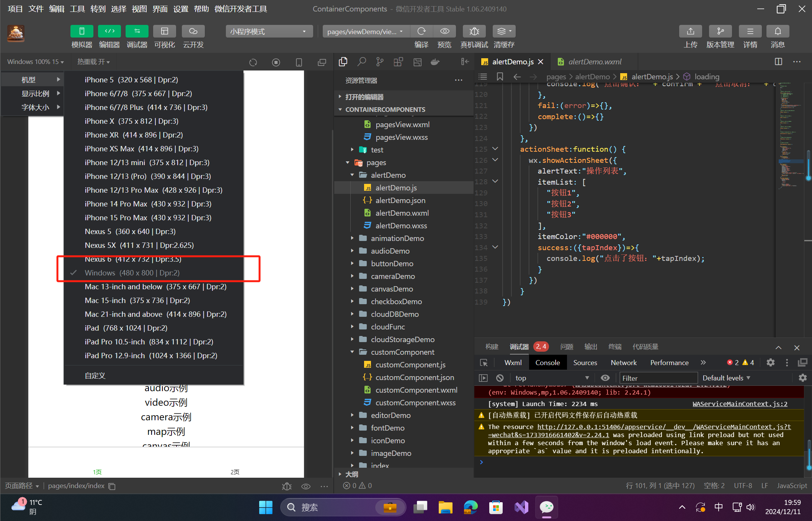
Task: Open the 云开发 cloud icon
Action: (193, 31)
